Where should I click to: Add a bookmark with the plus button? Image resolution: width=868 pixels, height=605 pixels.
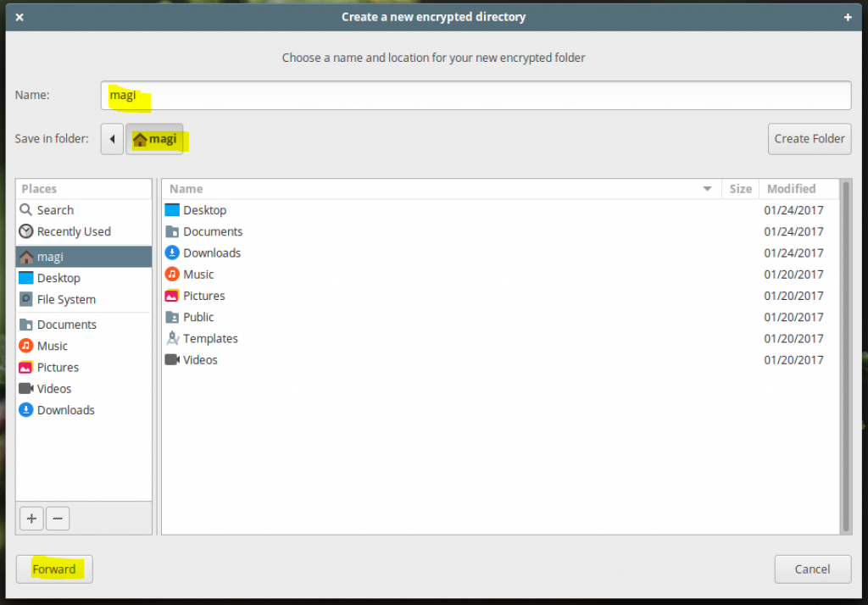31,518
